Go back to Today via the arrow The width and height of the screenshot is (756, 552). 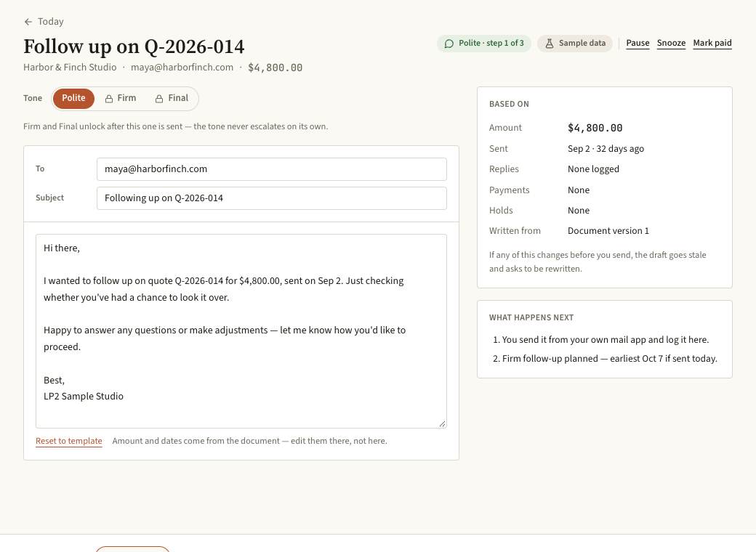[x=28, y=22]
